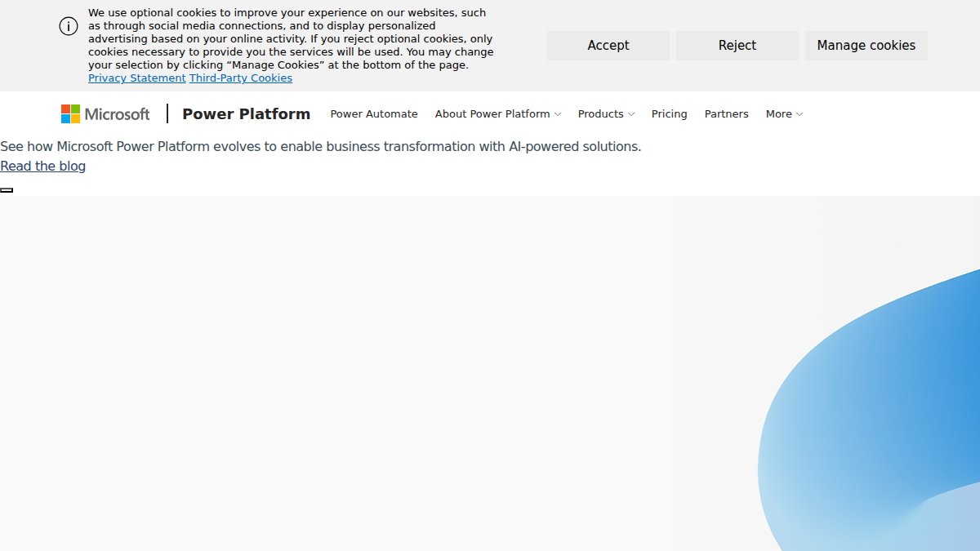Expand About Power Platform menu

pos(497,114)
